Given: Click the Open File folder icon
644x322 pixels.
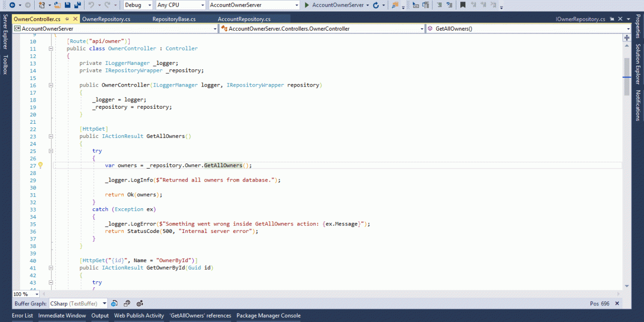Looking at the screenshot, I should coord(57,5).
